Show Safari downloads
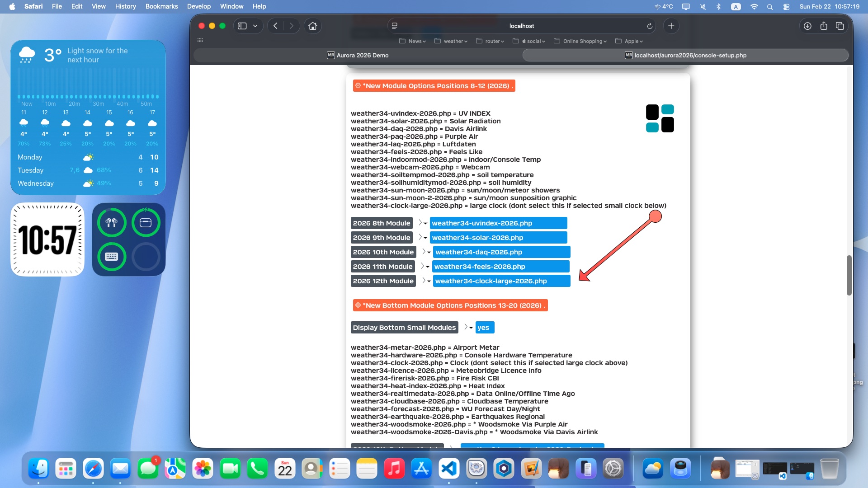Viewport: 868px width, 488px height. pyautogui.click(x=807, y=26)
